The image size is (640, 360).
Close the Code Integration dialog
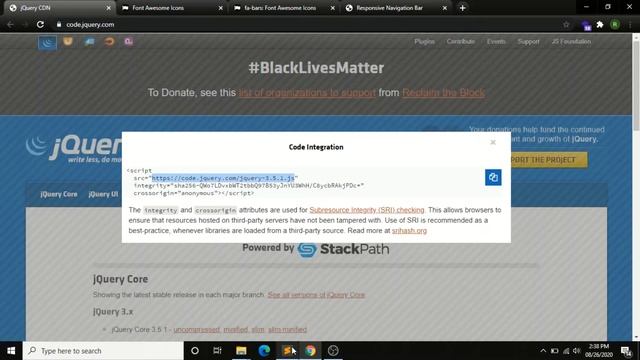[x=493, y=142]
